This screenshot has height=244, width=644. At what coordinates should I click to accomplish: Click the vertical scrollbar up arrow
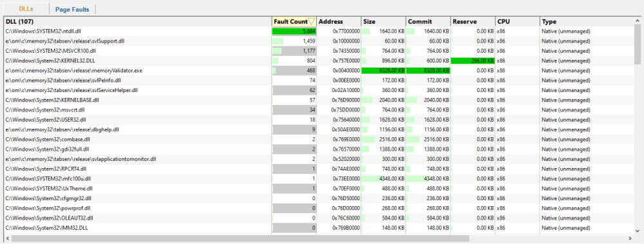[x=638, y=21]
